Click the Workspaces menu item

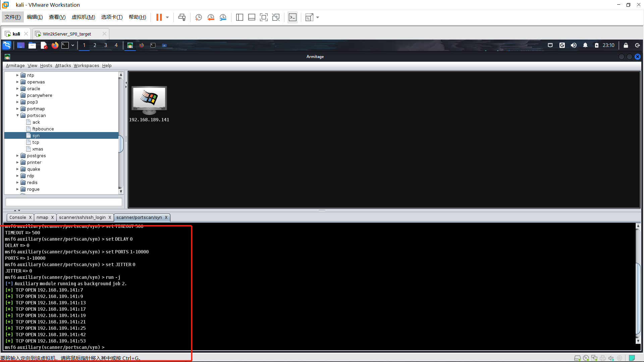(86, 65)
